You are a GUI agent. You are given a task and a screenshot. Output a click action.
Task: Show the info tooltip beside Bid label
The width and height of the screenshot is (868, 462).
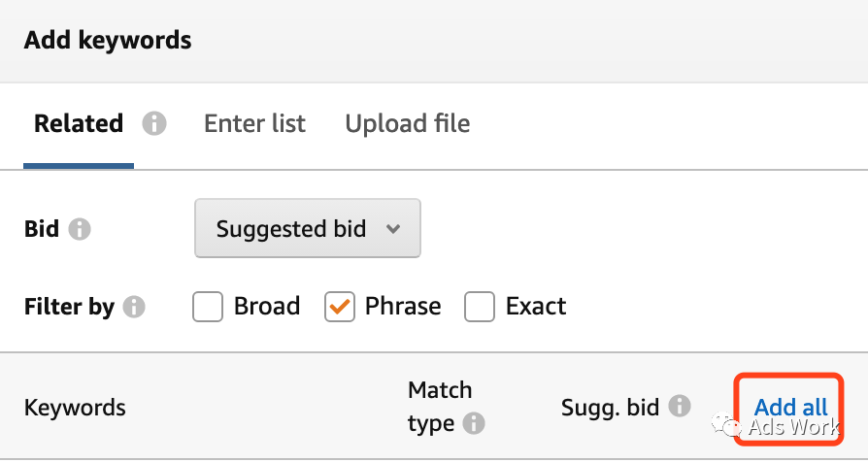[x=80, y=228]
